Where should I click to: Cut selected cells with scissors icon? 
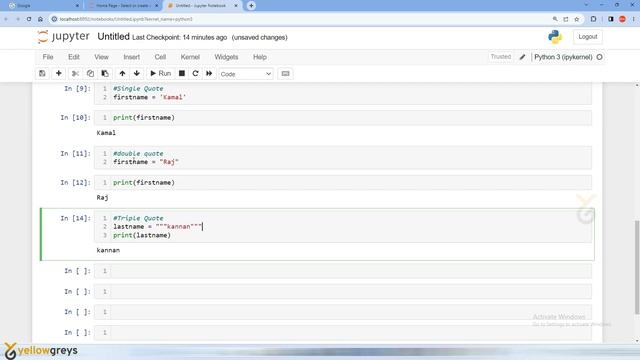(75, 73)
